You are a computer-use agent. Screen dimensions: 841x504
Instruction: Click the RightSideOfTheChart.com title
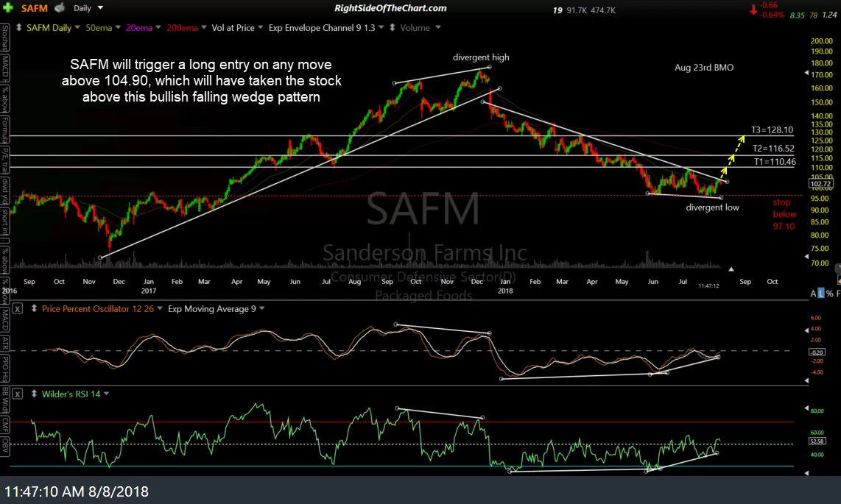(x=390, y=8)
